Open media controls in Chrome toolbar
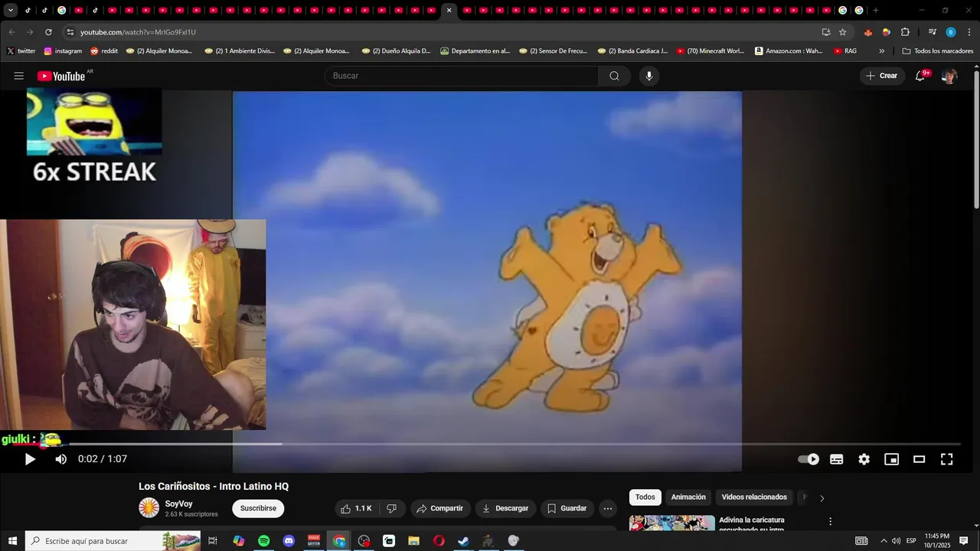 click(x=932, y=32)
